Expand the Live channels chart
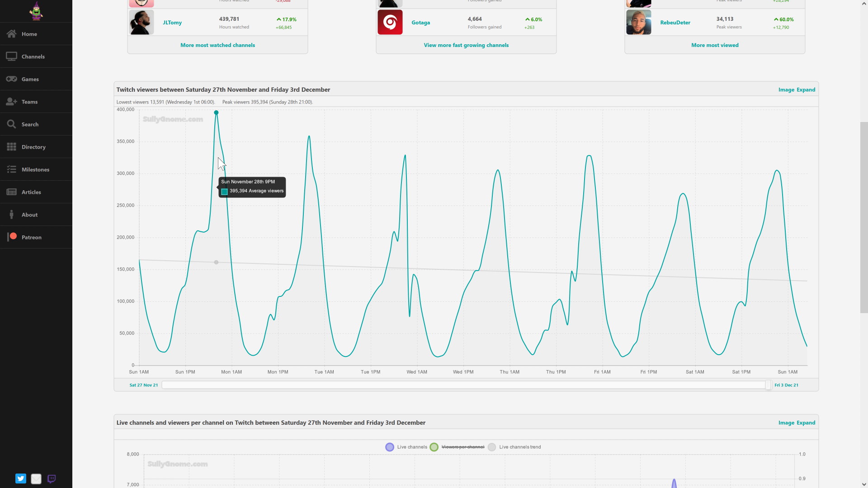The image size is (868, 488). tap(806, 422)
